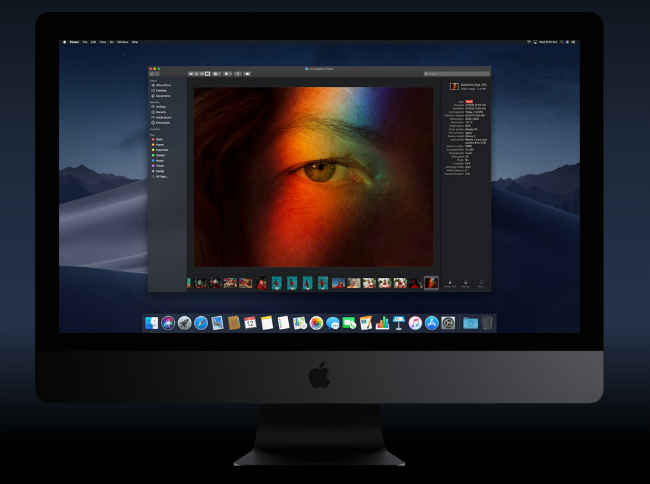Image resolution: width=650 pixels, height=484 pixels.
Task: Open the group-by dropdown in Finder toolbar
Action: pyautogui.click(x=216, y=74)
